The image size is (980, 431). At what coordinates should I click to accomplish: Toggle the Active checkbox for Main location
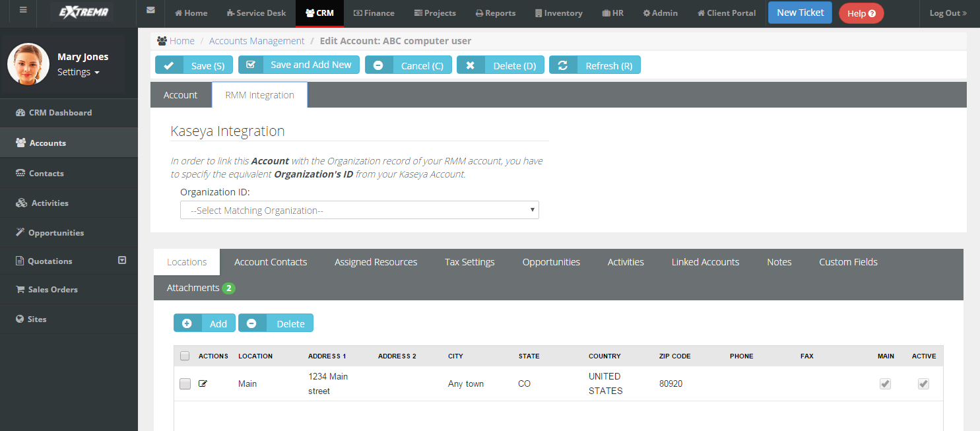[924, 383]
